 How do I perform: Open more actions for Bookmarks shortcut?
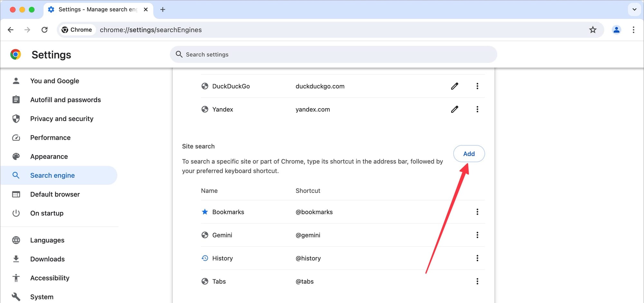click(477, 212)
